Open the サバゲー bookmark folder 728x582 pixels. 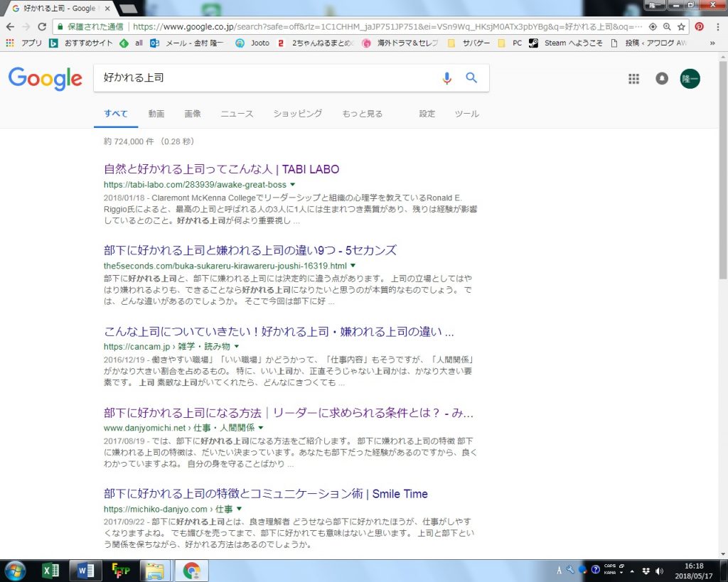point(469,43)
